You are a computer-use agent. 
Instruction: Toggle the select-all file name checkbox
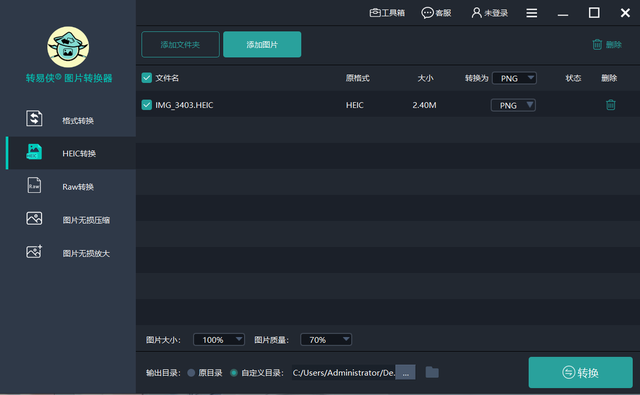click(147, 78)
